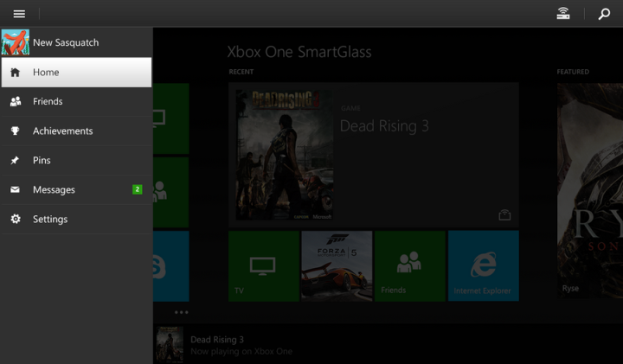Open the featured Ryse tile

(590, 190)
